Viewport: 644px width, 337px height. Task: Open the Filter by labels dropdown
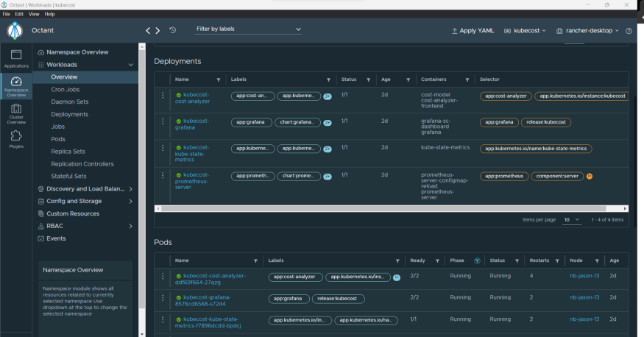click(249, 29)
